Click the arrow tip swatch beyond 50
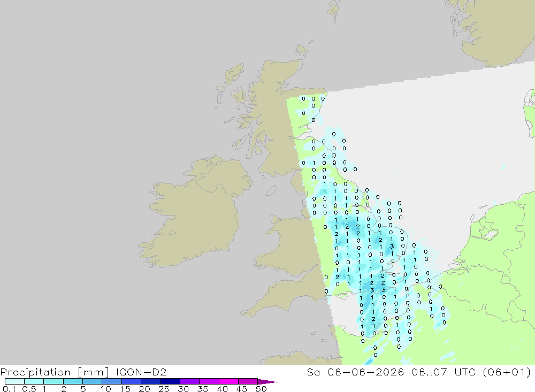The image size is (535, 392). [x=267, y=382]
